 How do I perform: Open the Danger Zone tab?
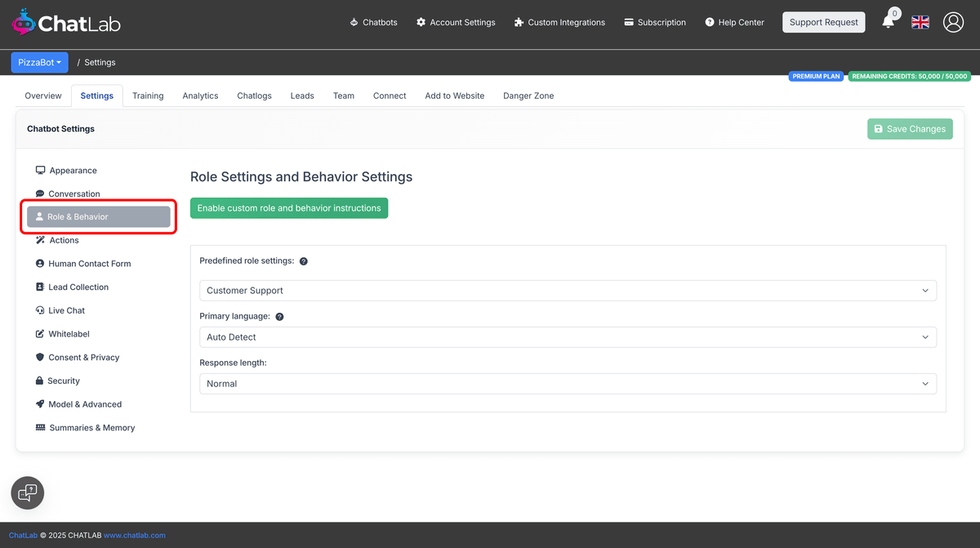[x=528, y=96]
